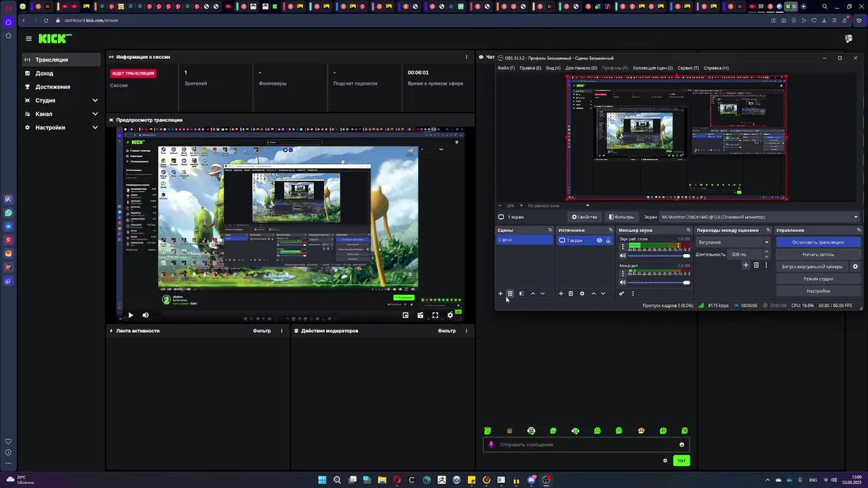The height and width of the screenshot is (488, 868).
Task: Click the Отправить сообщение chat input
Action: pos(587,445)
